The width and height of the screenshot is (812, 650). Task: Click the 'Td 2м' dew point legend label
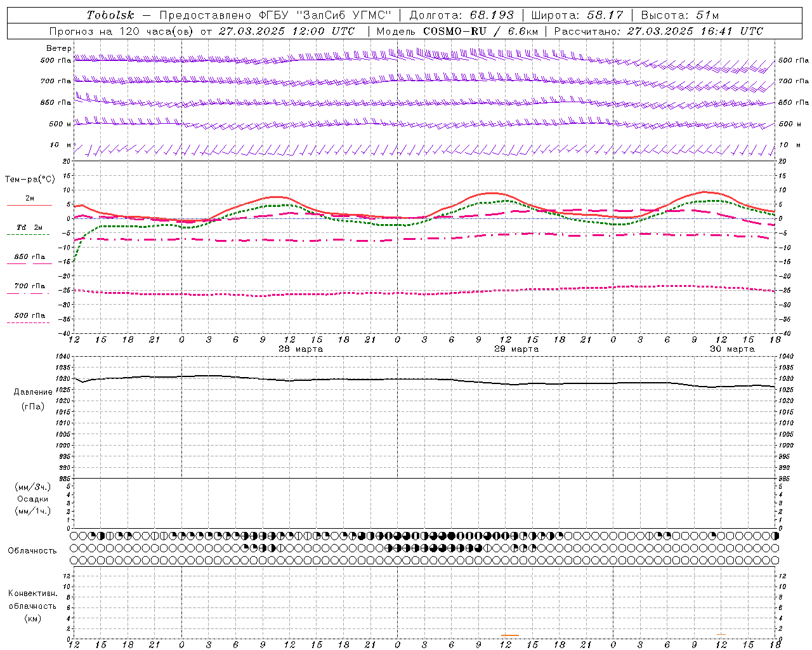(x=29, y=227)
